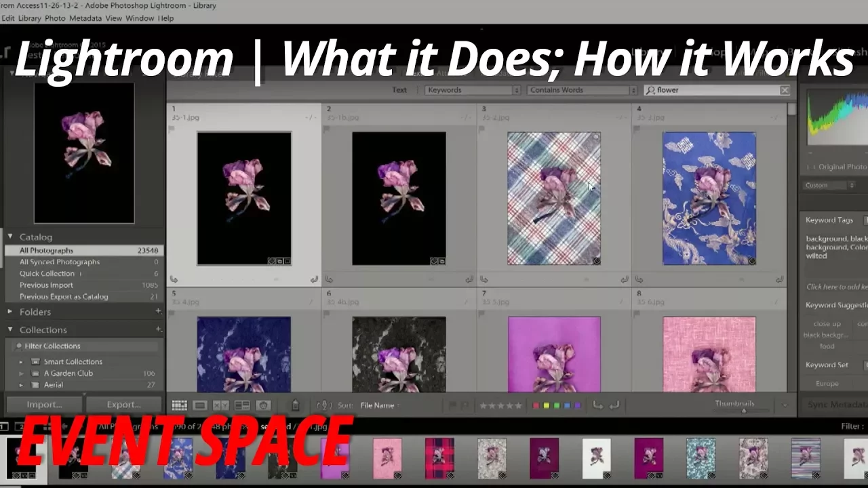Expand the Aerial collection set

(x=21, y=385)
